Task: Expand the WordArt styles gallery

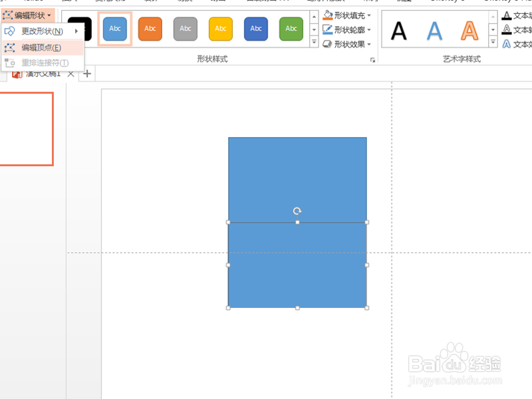Action: tap(493, 42)
